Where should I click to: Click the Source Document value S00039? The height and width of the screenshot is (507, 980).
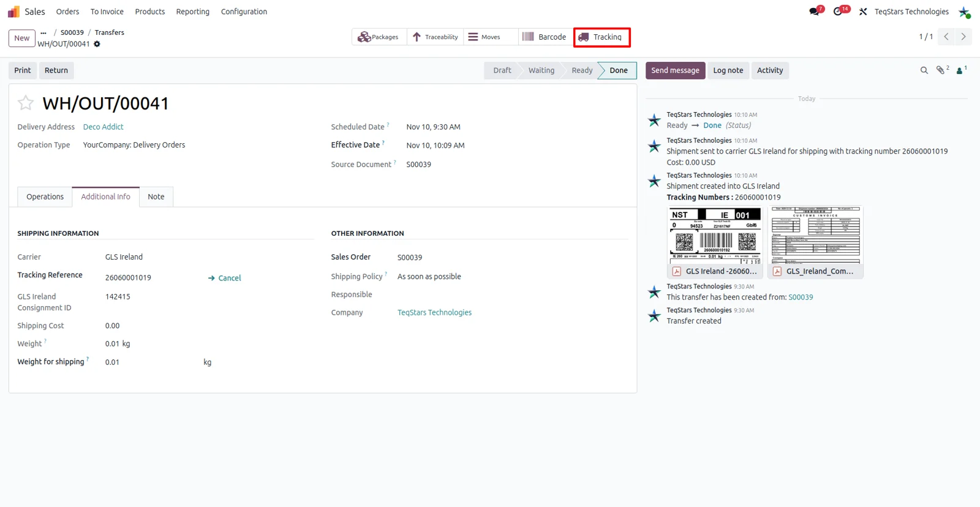click(418, 164)
